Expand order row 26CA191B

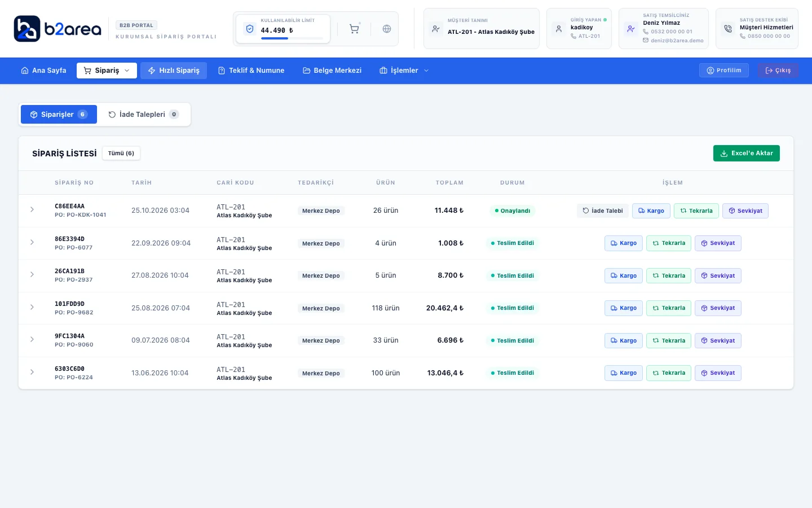32,275
